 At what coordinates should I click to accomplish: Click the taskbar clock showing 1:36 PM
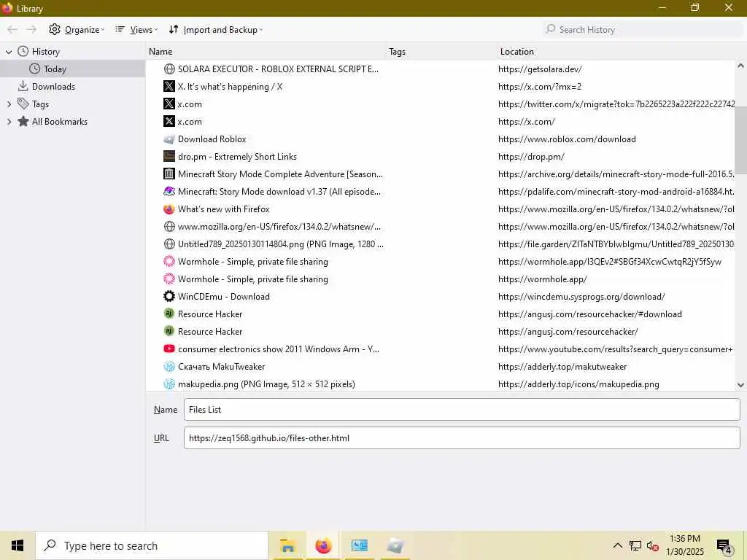[684, 545]
